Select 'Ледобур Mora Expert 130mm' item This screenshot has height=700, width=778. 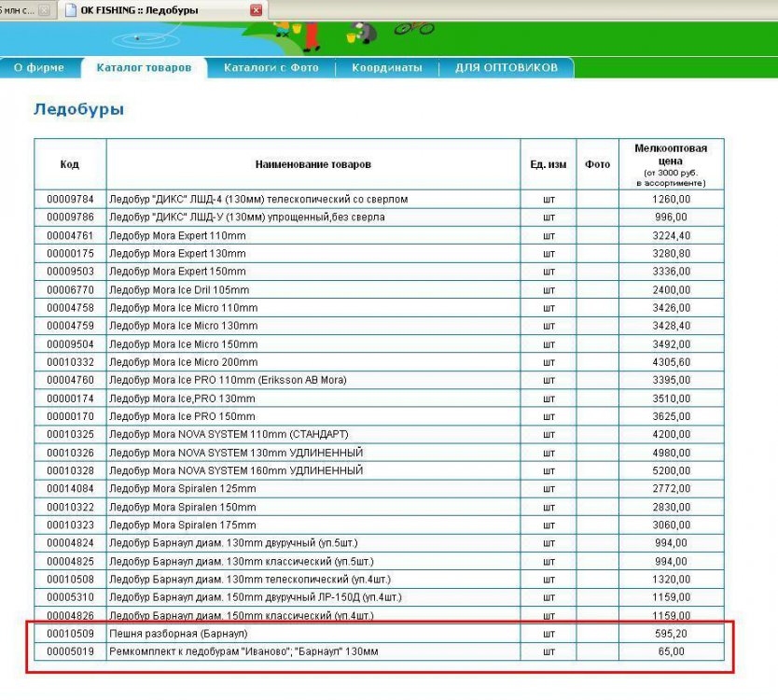pos(177,253)
